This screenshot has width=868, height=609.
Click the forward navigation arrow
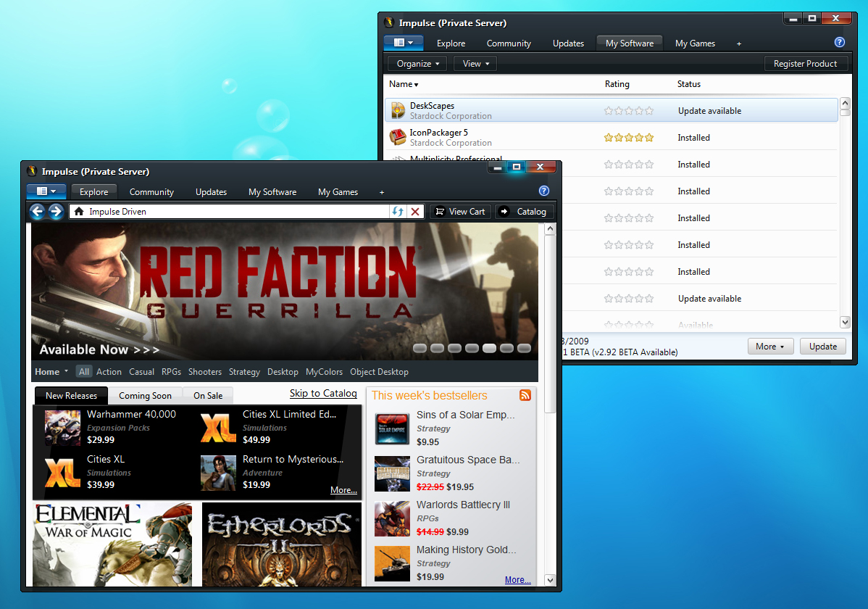pos(56,212)
